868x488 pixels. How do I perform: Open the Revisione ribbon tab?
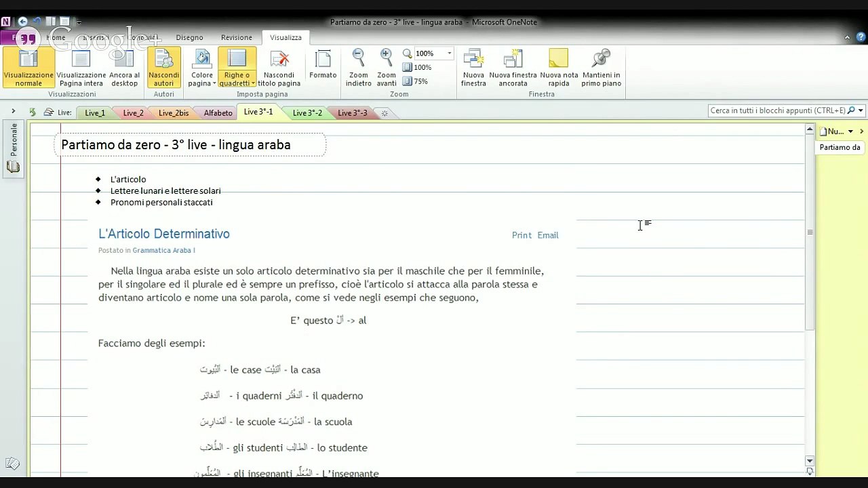point(236,37)
